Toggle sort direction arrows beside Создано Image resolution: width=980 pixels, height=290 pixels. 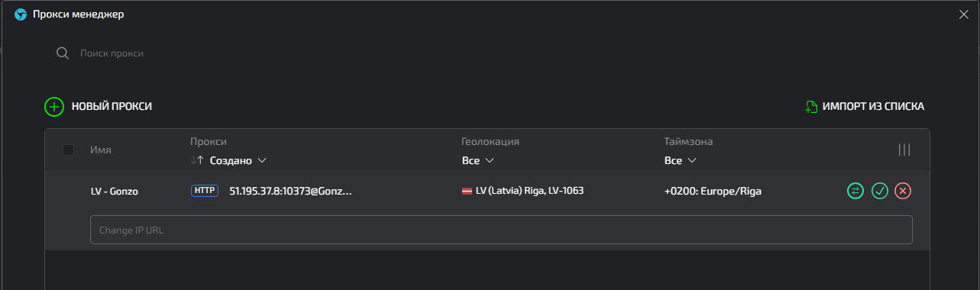click(x=197, y=160)
